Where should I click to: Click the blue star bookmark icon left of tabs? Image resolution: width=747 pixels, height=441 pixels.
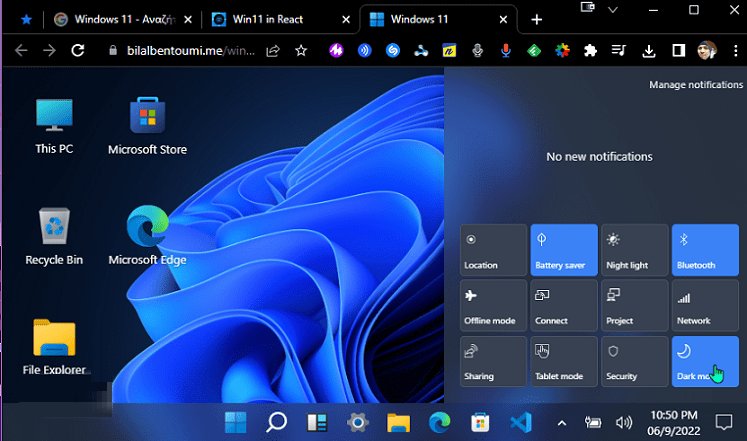pyautogui.click(x=27, y=20)
